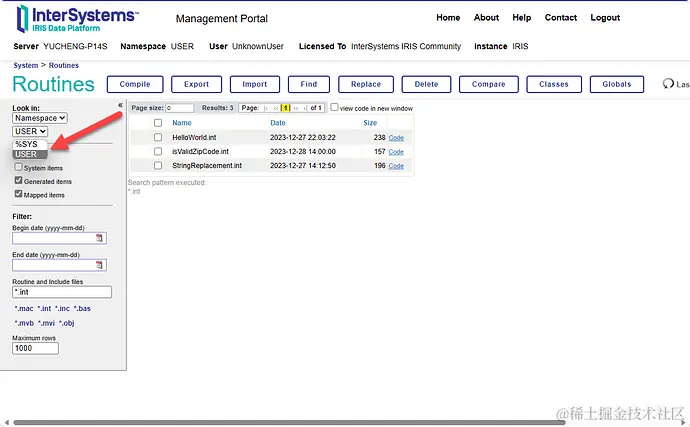Click the Classes button
Screen dimensions: 690x427
(554, 84)
